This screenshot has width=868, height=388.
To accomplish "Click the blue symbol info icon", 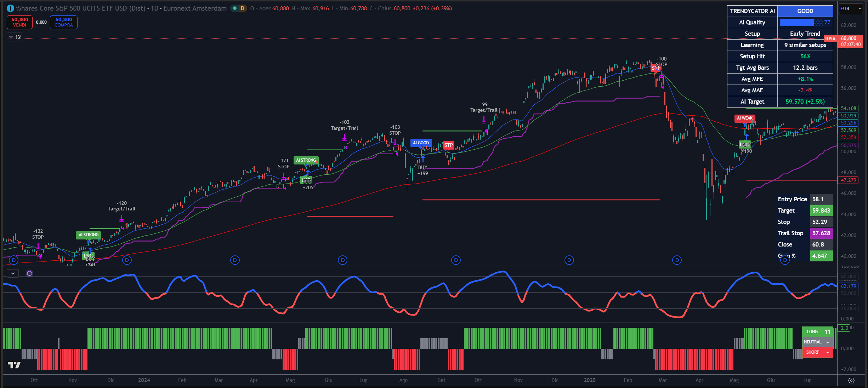I will pos(10,8).
